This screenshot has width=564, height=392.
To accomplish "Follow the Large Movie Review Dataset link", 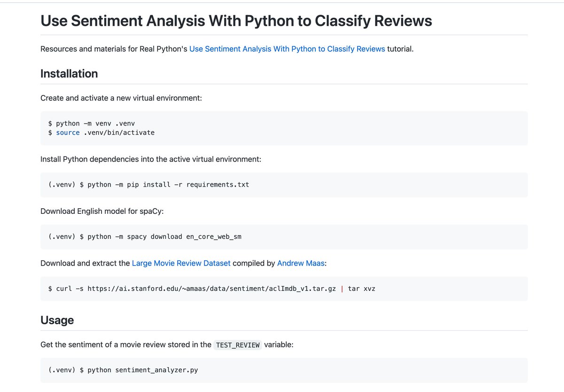I will (181, 263).
